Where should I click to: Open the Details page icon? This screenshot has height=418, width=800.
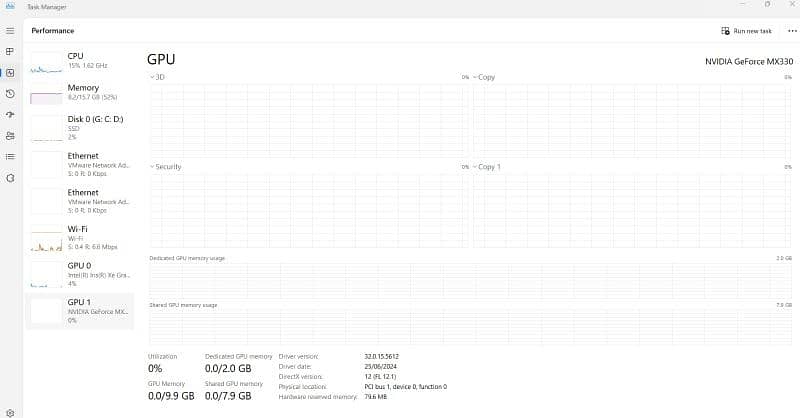10,156
